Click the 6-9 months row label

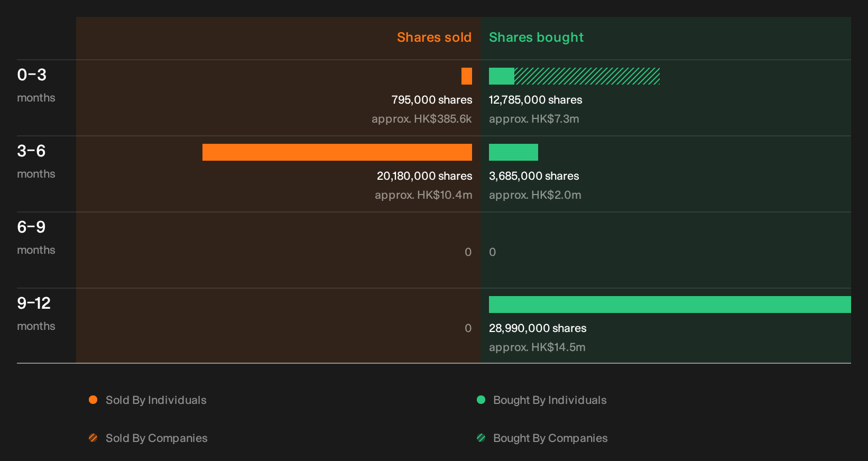pyautogui.click(x=36, y=237)
